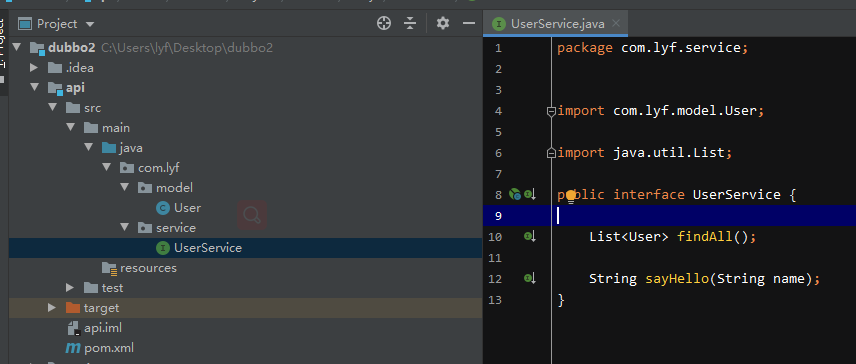
Task: Fold the import block at line 4
Action: tap(551, 111)
